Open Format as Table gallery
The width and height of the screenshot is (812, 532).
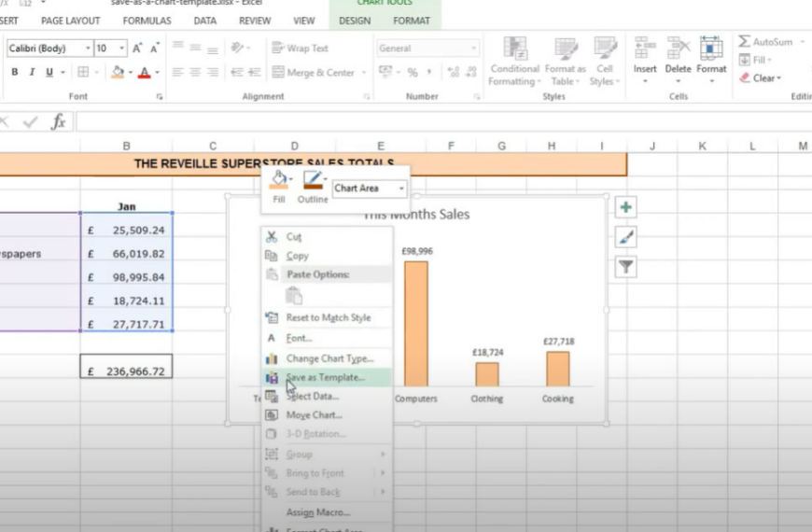565,61
